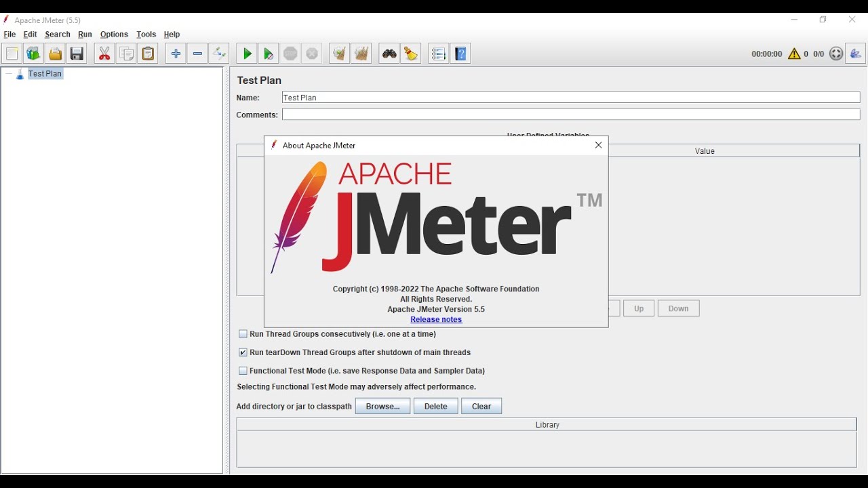Click the Release notes link
Screen dimensions: 868x488
pyautogui.click(x=436, y=319)
